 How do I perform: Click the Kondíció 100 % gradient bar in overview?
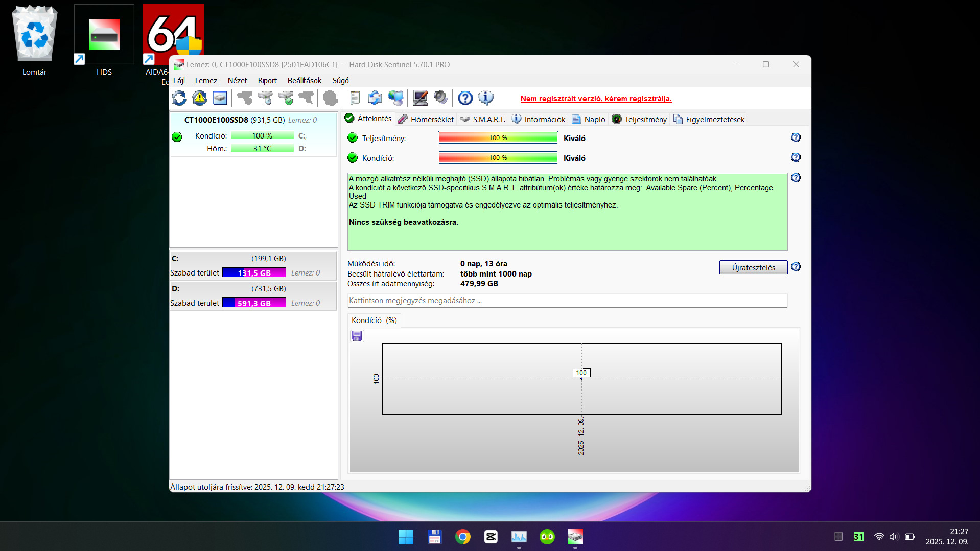tap(498, 158)
